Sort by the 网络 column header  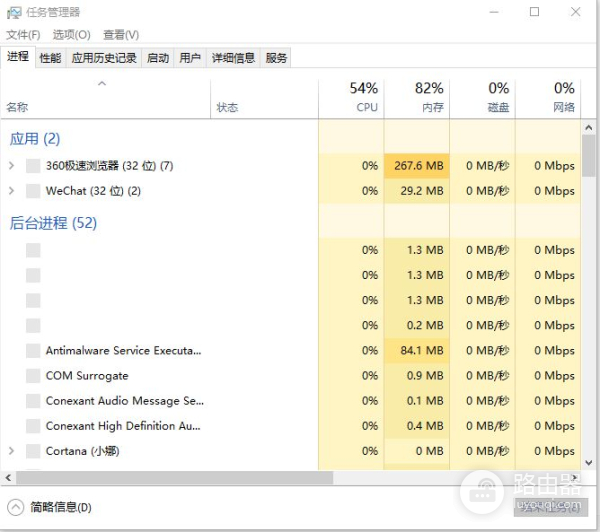coord(548,99)
